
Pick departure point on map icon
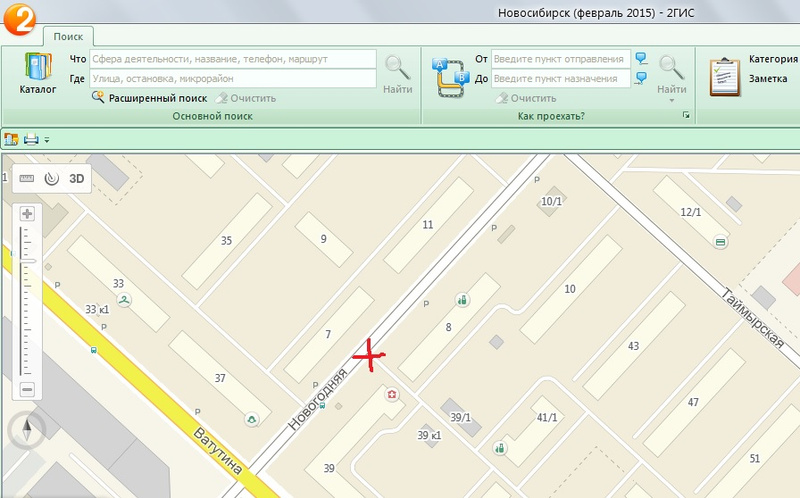641,58
